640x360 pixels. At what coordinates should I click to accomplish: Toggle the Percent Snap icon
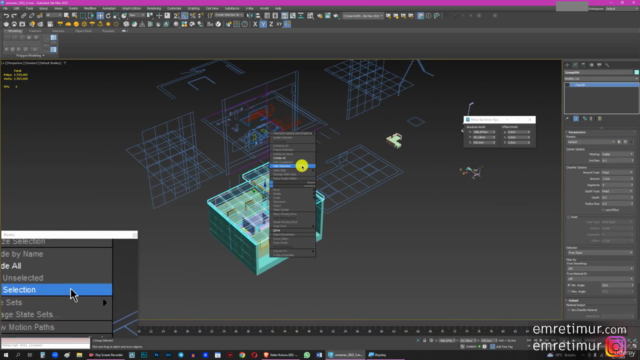point(193,16)
